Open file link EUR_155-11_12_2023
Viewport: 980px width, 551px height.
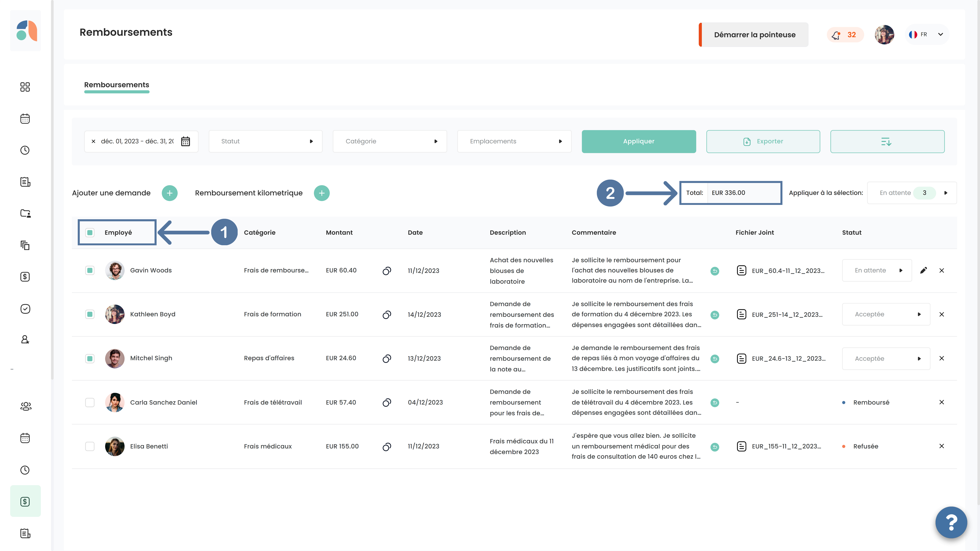786,446
